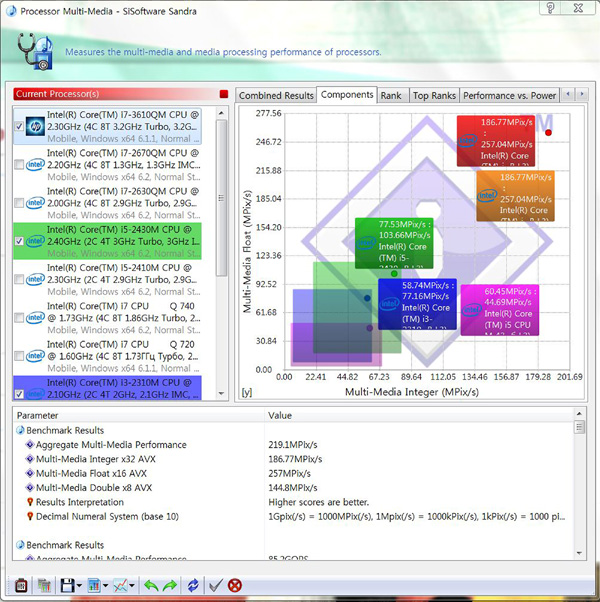600x602 pixels.
Task: Click the grey checkmark OK icon
Action: point(215,585)
